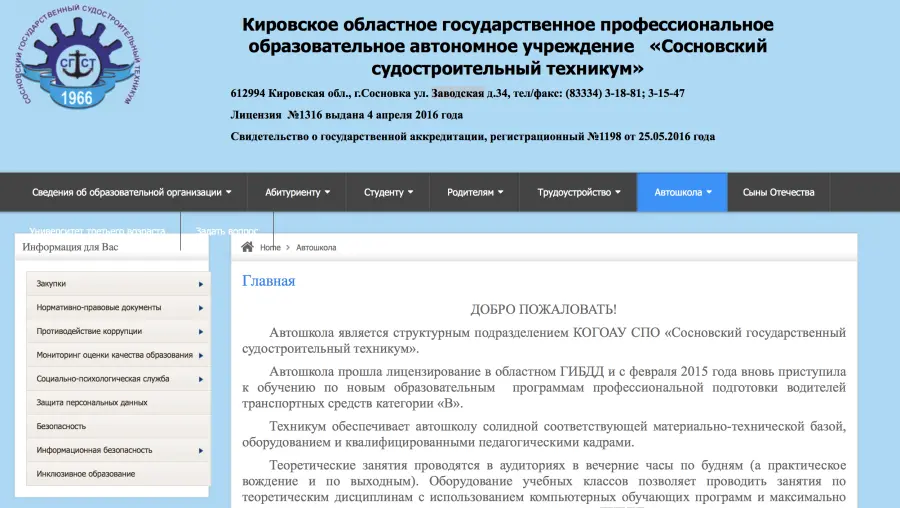
Task: Open the 'Абитуриенту' menu
Action: point(297,192)
